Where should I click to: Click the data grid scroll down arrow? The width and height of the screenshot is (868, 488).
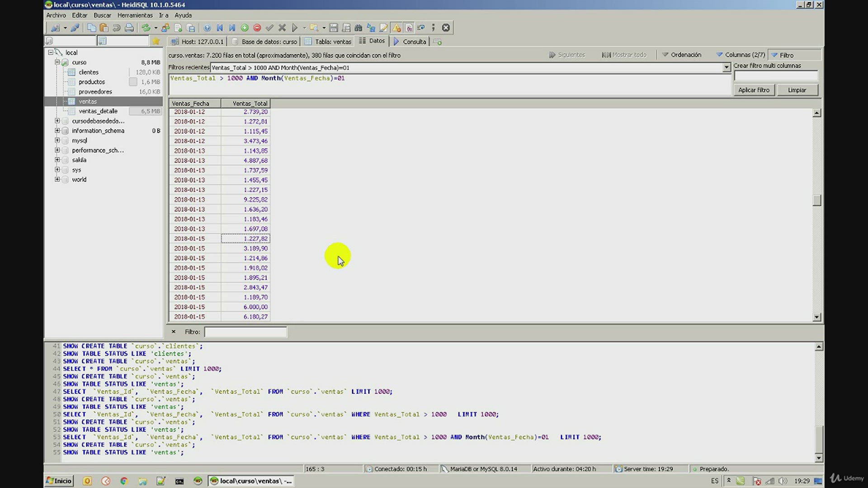tap(816, 317)
